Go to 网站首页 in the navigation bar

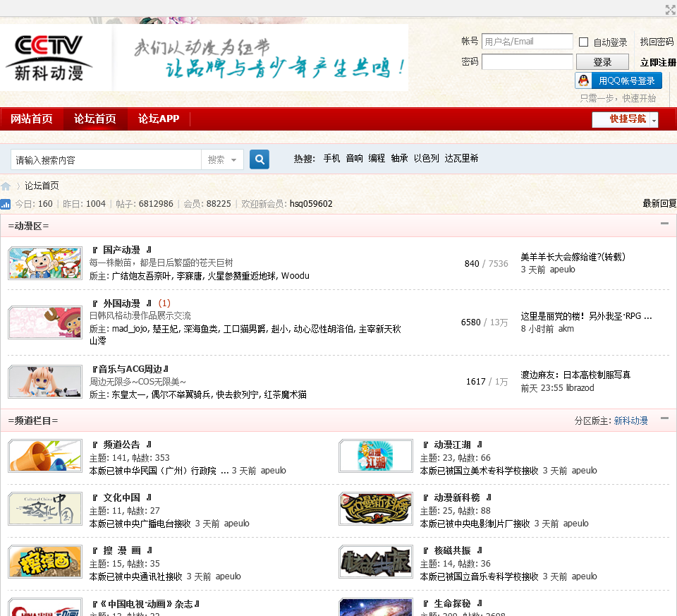[32, 119]
